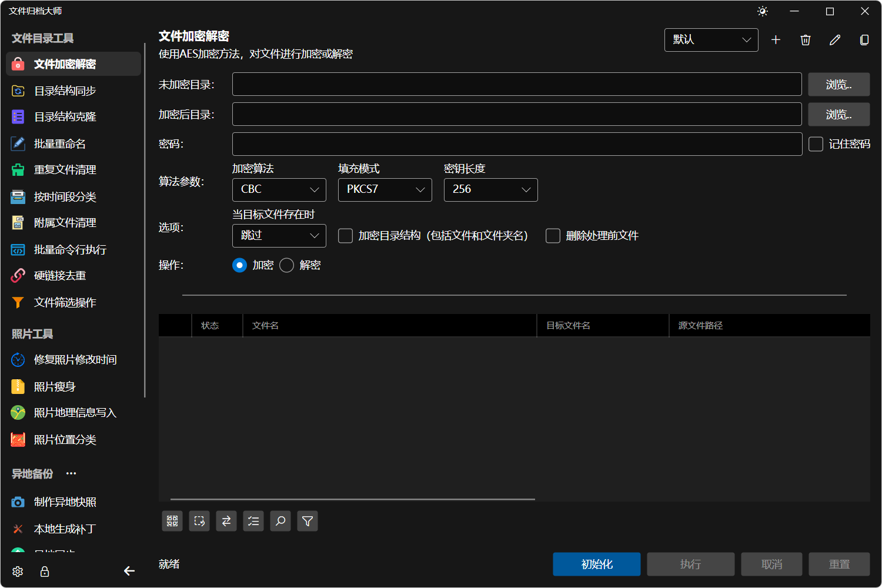
Task: Open 批量命令行执行 tool
Action: pyautogui.click(x=73, y=249)
